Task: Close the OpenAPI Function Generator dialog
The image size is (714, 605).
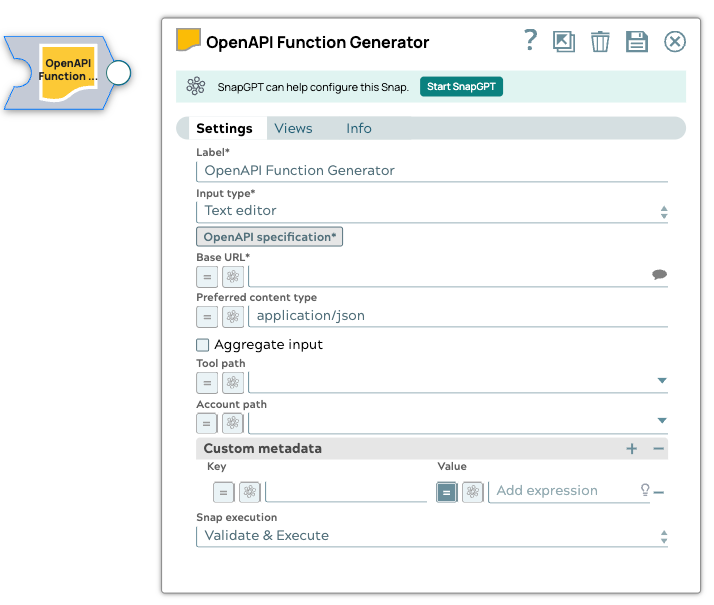Action: click(675, 42)
